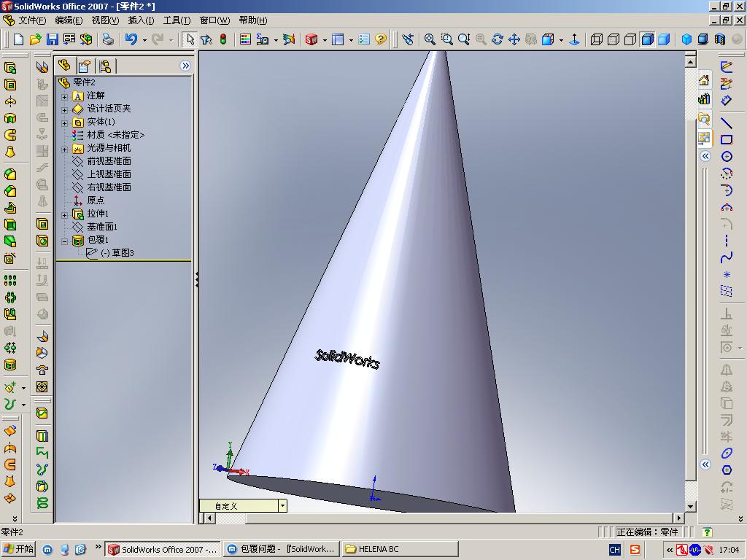The width and height of the screenshot is (747, 560).
Task: Activate the Rotate View tool
Action: tap(498, 39)
